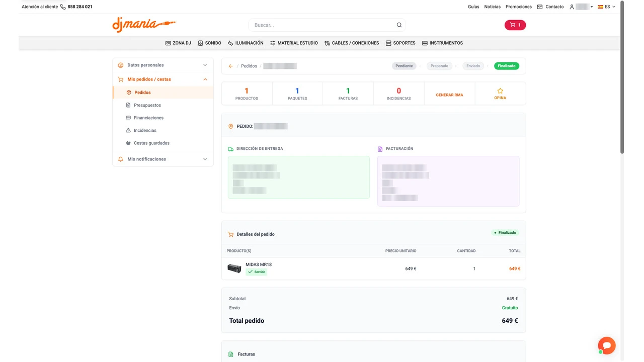Expand the Mis notificaciones section

[x=163, y=159]
